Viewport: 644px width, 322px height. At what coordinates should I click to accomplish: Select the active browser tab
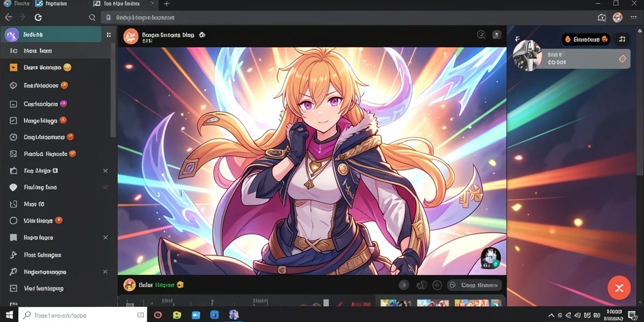pos(124,4)
